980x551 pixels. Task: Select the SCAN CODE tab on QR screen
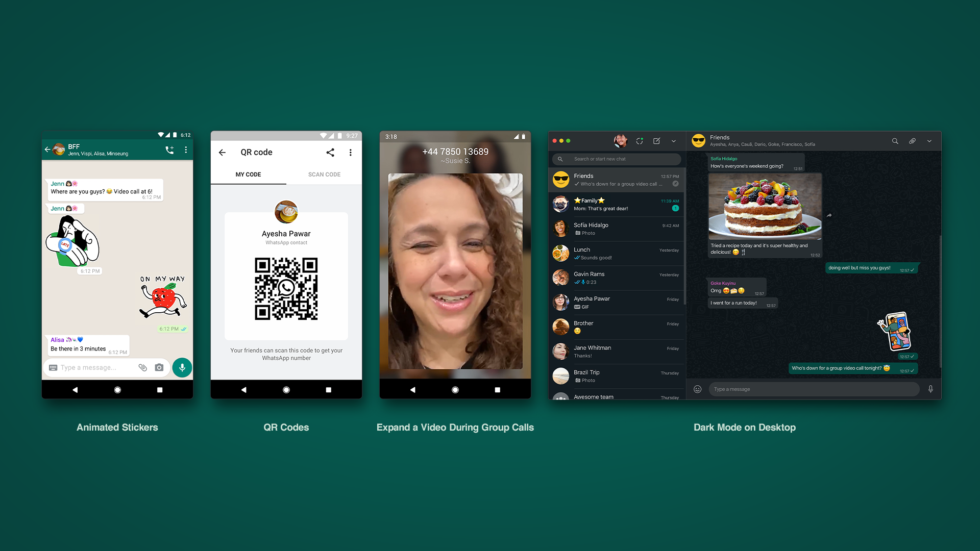(324, 174)
